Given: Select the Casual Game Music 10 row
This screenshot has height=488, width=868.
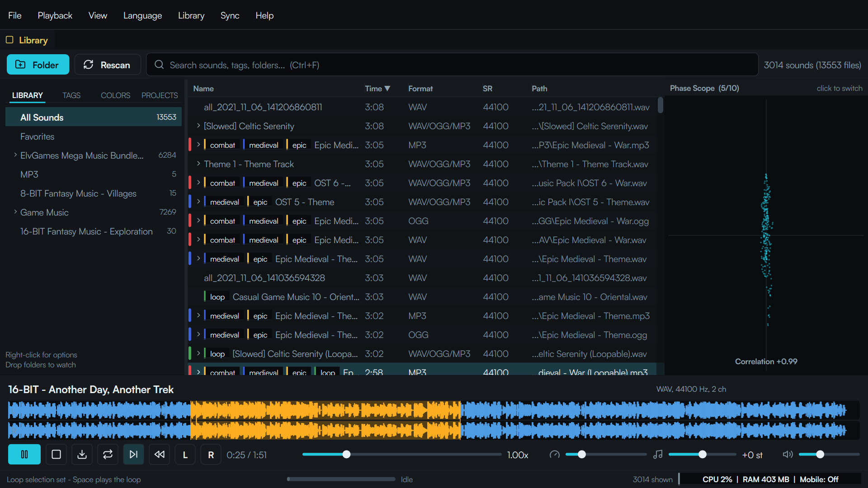Looking at the screenshot, I should tap(422, 297).
